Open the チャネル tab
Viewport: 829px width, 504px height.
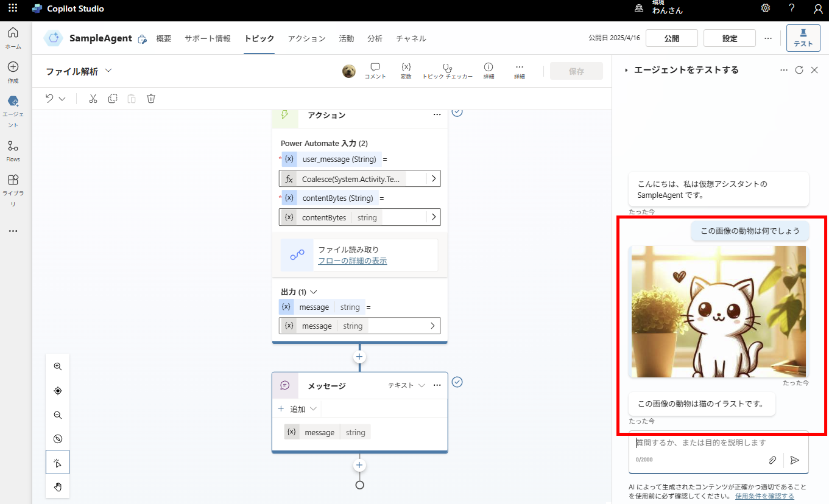[411, 38]
